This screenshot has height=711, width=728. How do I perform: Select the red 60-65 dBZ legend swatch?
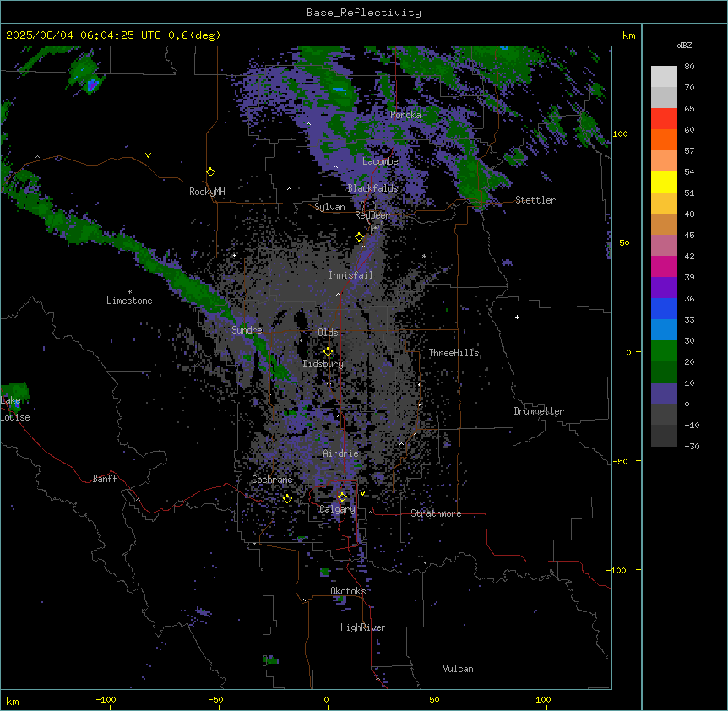(664, 119)
